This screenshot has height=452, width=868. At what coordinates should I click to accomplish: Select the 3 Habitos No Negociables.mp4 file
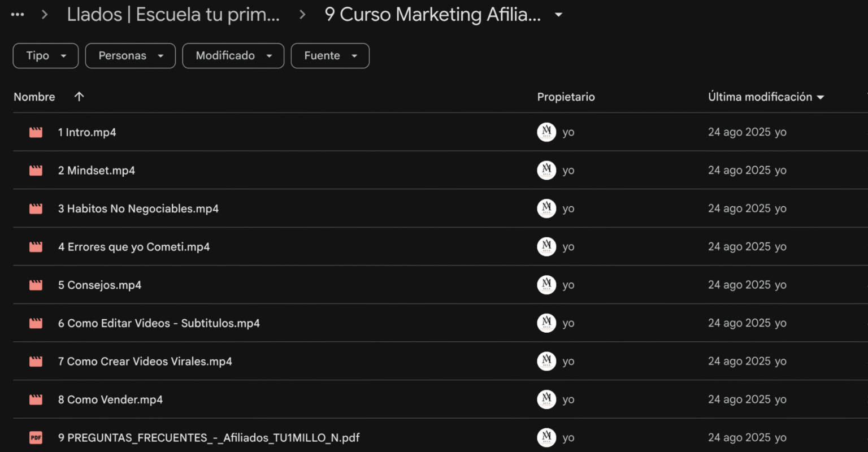(138, 209)
